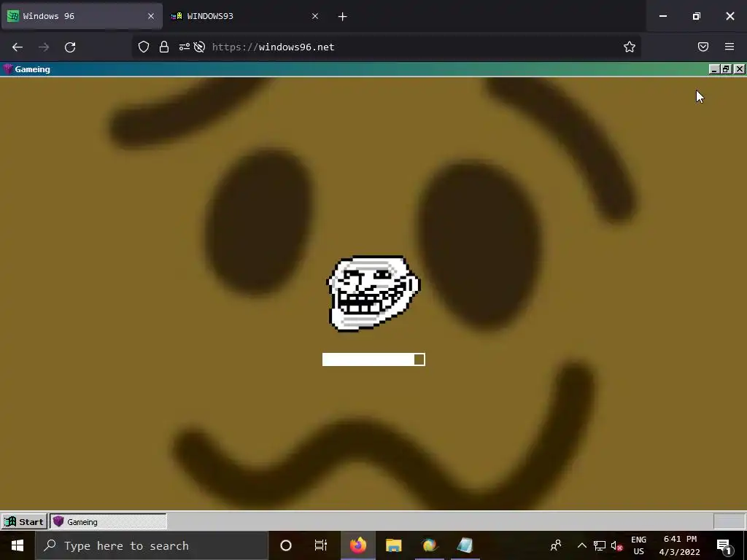The width and height of the screenshot is (747, 560).
Task: Open a new browser tab
Action: coord(343,17)
